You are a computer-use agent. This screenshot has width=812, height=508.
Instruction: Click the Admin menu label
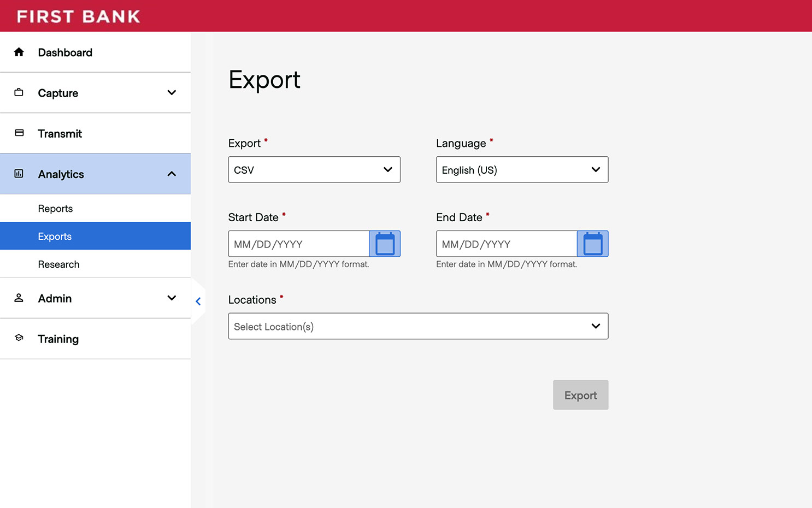tap(55, 298)
